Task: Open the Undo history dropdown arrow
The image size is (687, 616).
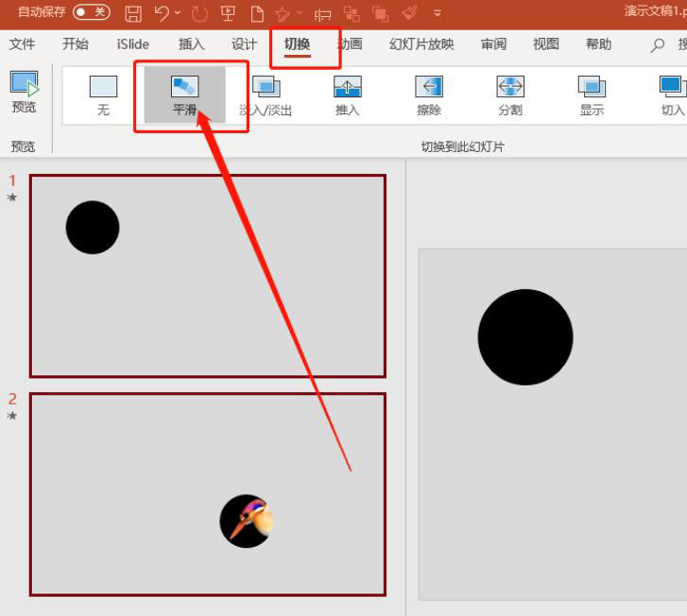Action: pyautogui.click(x=178, y=12)
